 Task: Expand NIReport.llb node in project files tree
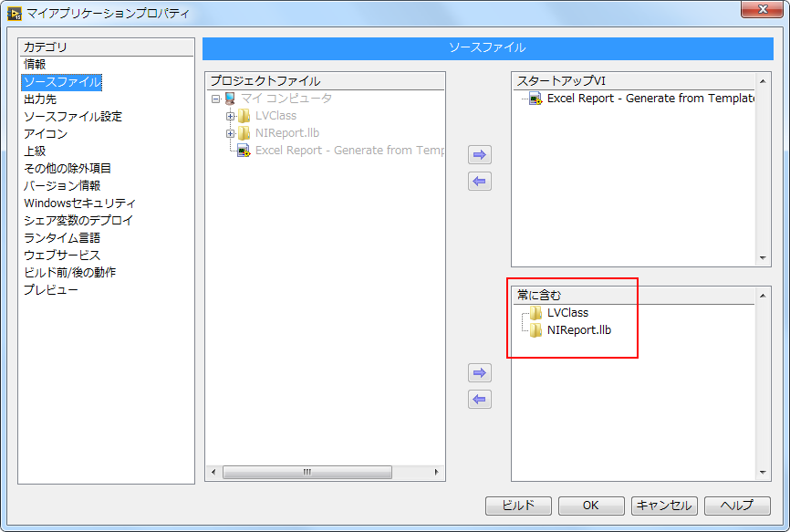[x=231, y=133]
